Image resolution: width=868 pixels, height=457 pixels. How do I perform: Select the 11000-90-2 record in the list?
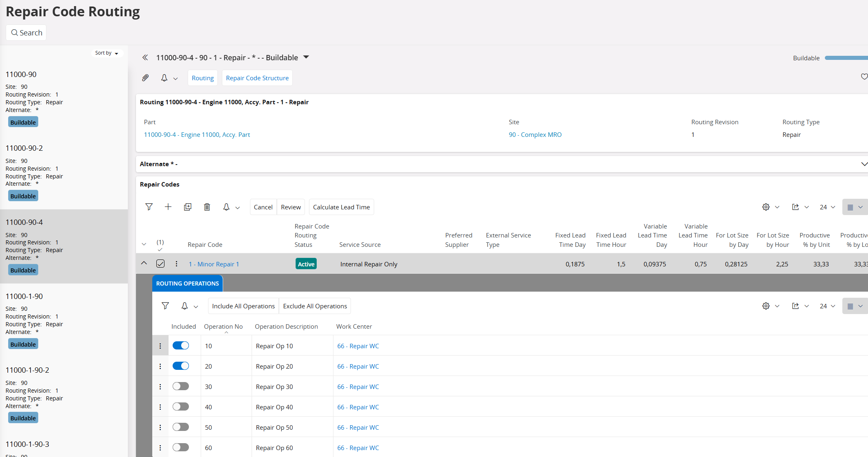(x=64, y=172)
